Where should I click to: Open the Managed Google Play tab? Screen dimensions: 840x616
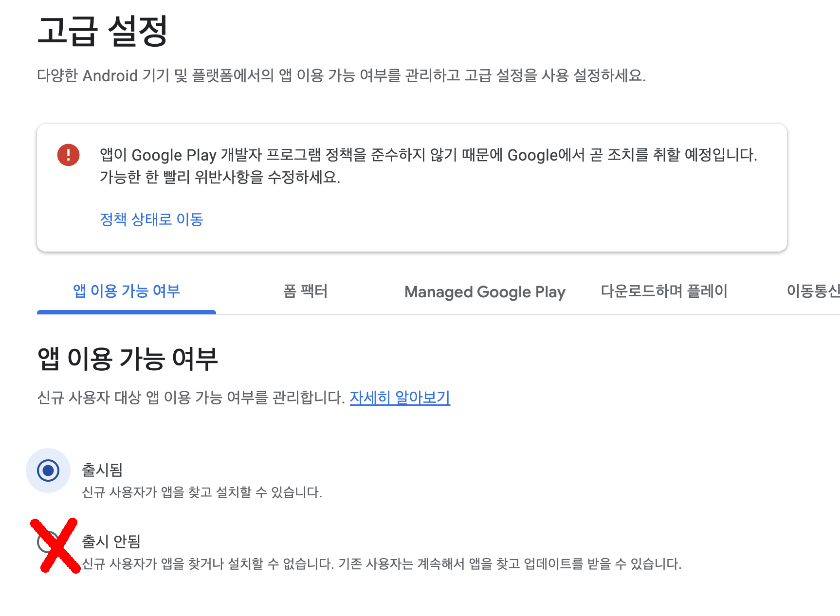pyautogui.click(x=485, y=291)
